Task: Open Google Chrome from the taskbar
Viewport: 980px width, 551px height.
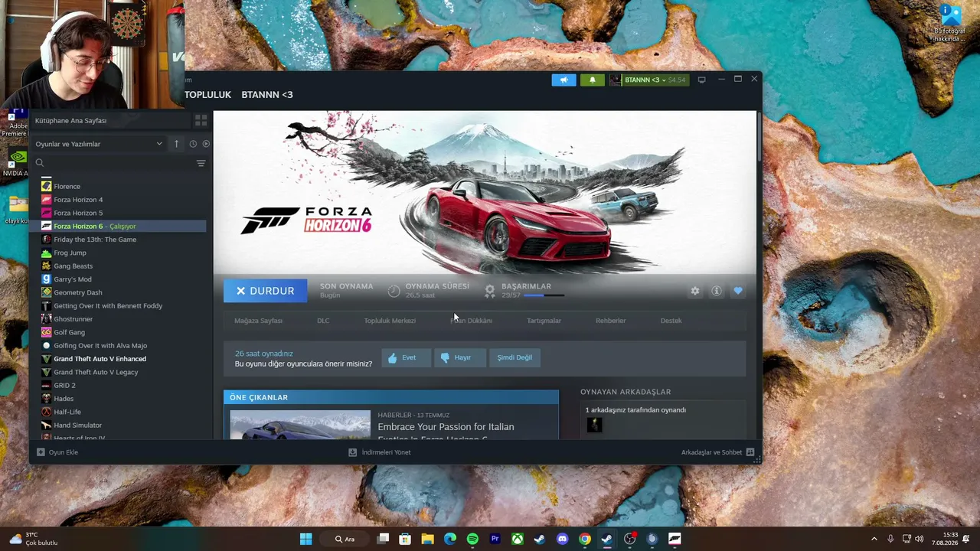Action: coord(585,539)
